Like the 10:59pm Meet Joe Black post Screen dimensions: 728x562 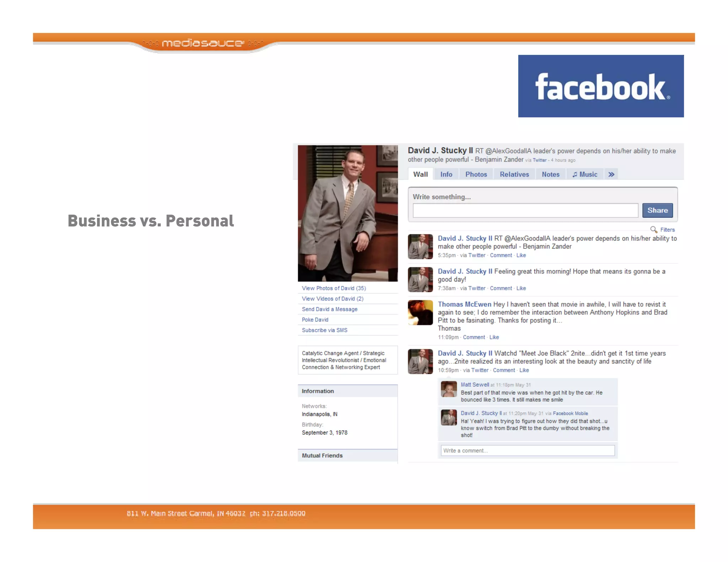[x=524, y=370]
